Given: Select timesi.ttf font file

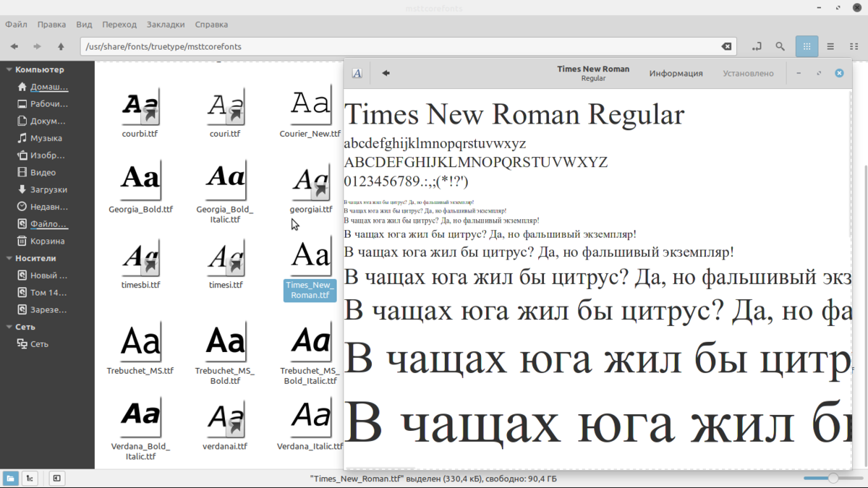Looking at the screenshot, I should [x=225, y=264].
